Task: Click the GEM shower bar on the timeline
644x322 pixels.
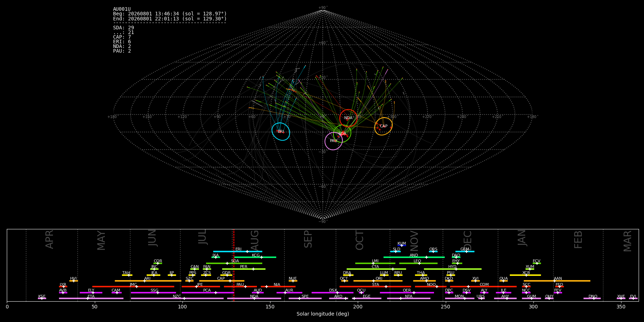Action: click(465, 252)
